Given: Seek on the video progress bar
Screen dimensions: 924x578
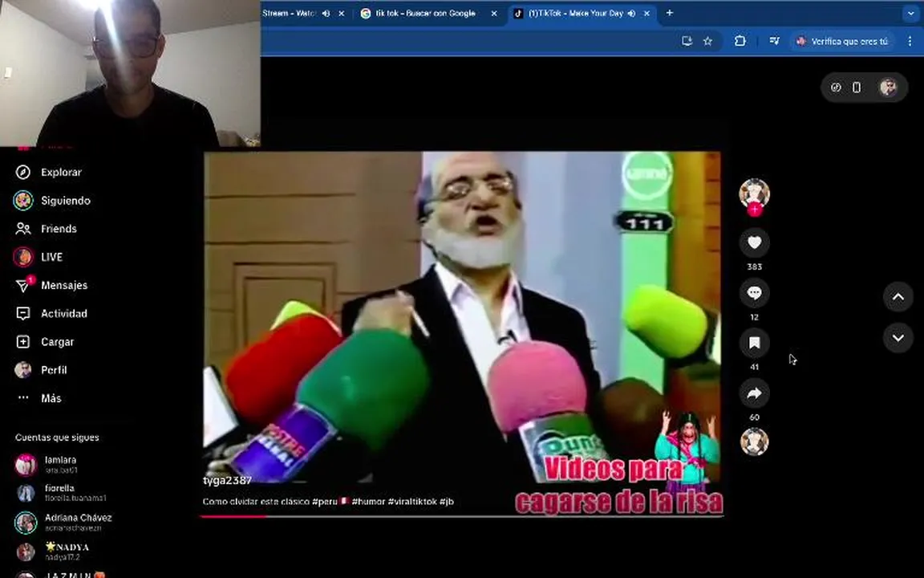Looking at the screenshot, I should click(462, 517).
